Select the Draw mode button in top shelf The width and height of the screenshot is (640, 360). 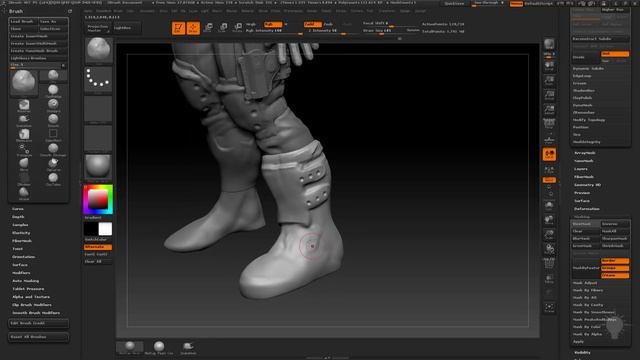(193, 28)
